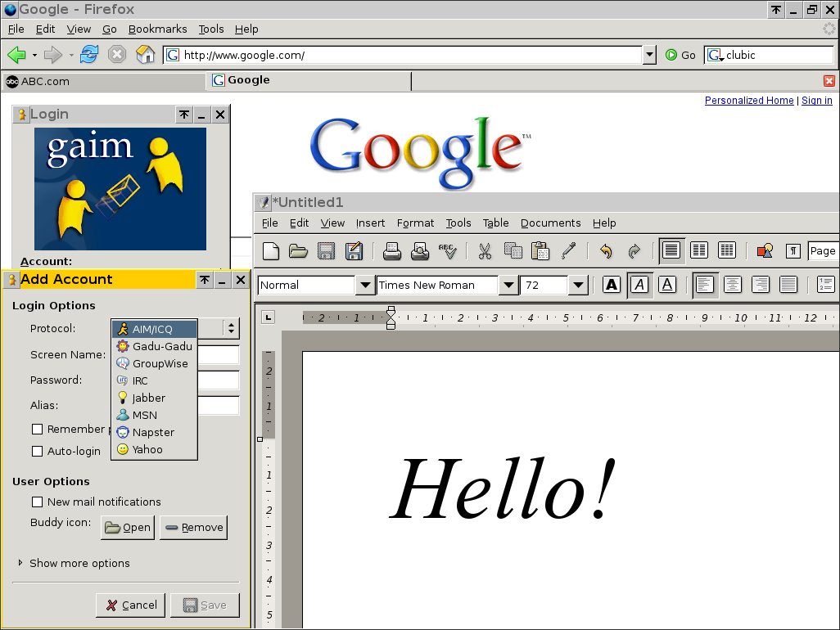This screenshot has width=840, height=630.
Task: Select the format paintbrush tool
Action: click(x=568, y=250)
